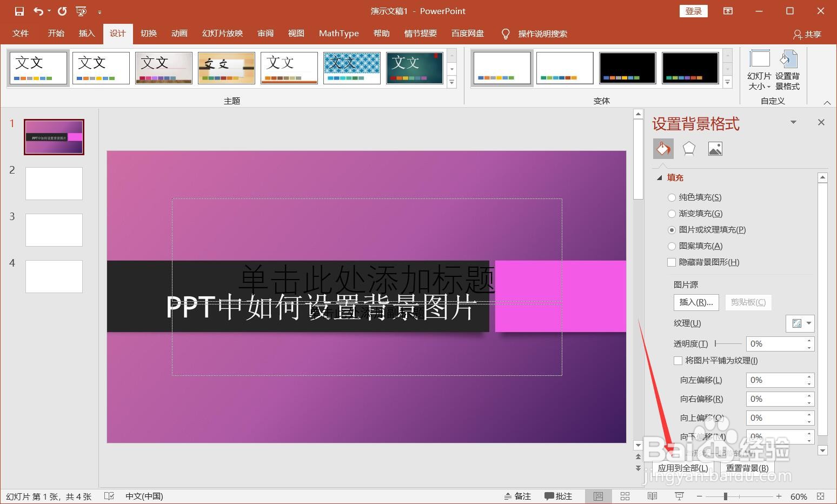Select slide 2 thumbnail in the panel
The image size is (837, 504).
point(53,183)
